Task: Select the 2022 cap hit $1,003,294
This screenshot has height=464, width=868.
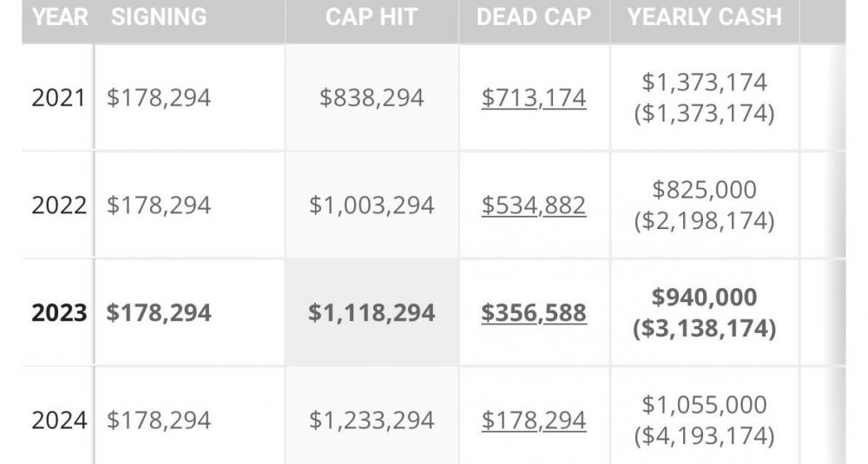Action: coord(372,206)
